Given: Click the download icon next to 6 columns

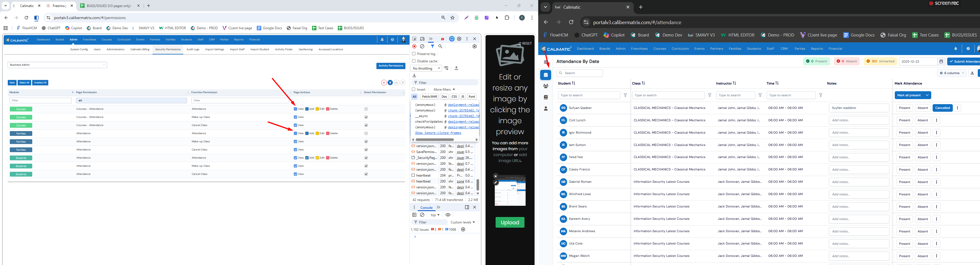Looking at the screenshot, I should coord(972,73).
